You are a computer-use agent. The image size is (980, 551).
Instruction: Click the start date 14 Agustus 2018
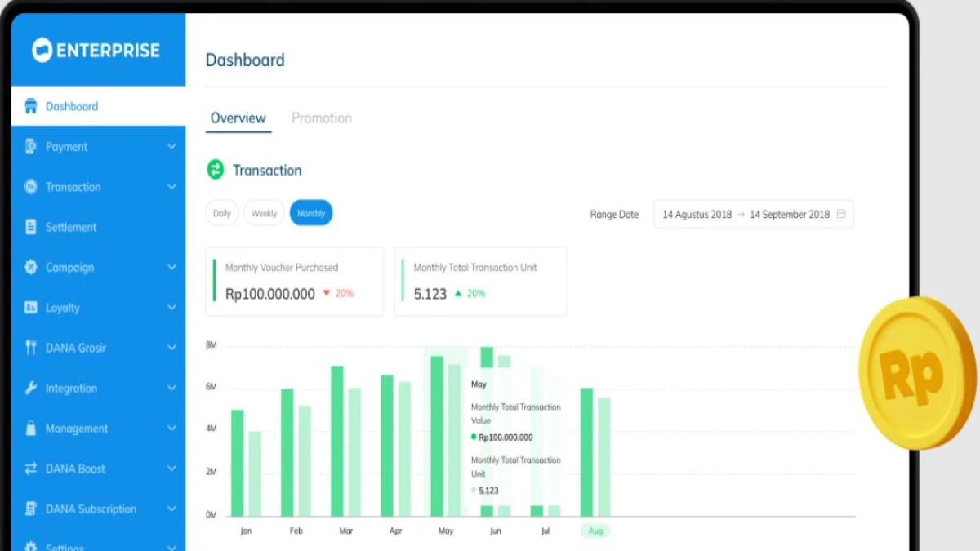pos(697,215)
